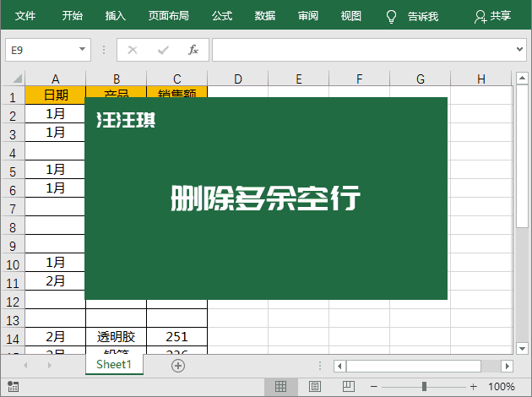
Task: Click the vertical scrollbar up arrow
Action: coord(522,79)
